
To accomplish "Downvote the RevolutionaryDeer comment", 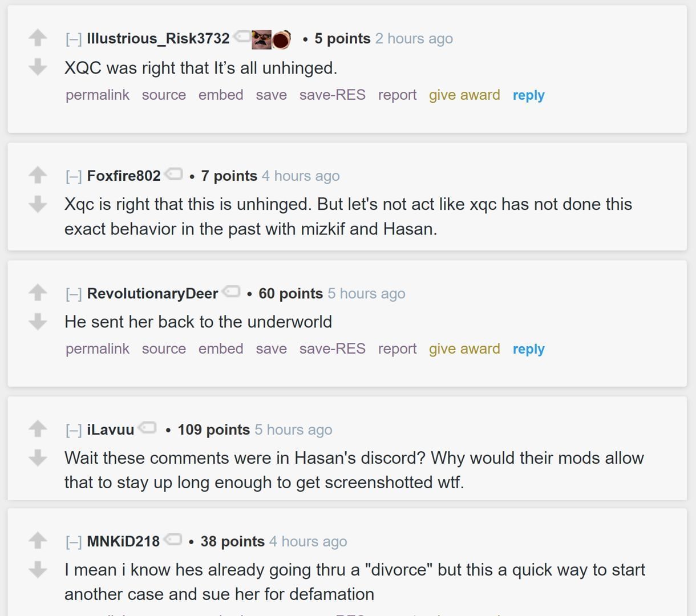I will [x=38, y=321].
